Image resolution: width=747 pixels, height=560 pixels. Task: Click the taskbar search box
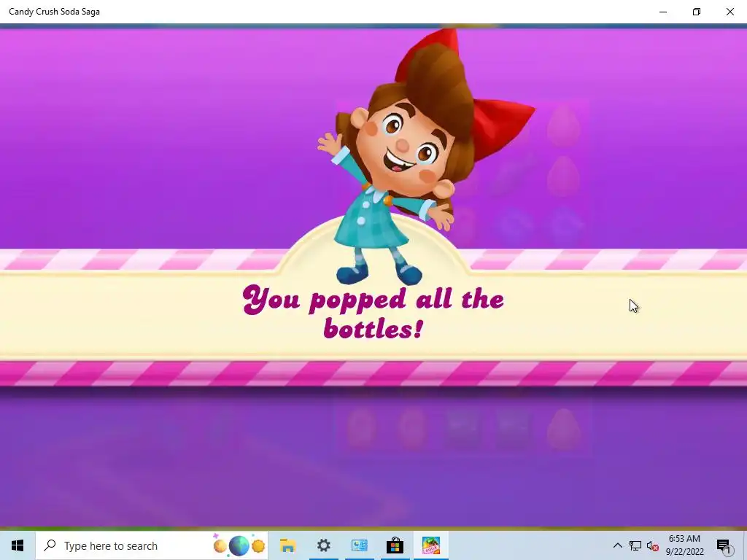tap(152, 545)
